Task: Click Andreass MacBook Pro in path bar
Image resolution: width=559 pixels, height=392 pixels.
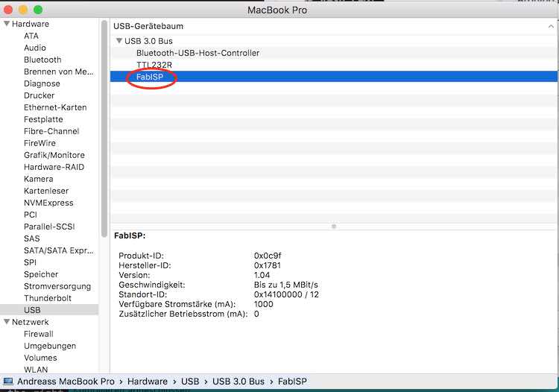Action: point(66,382)
